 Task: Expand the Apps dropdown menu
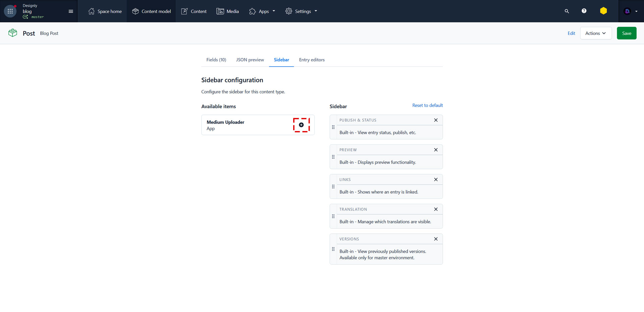[x=262, y=11]
